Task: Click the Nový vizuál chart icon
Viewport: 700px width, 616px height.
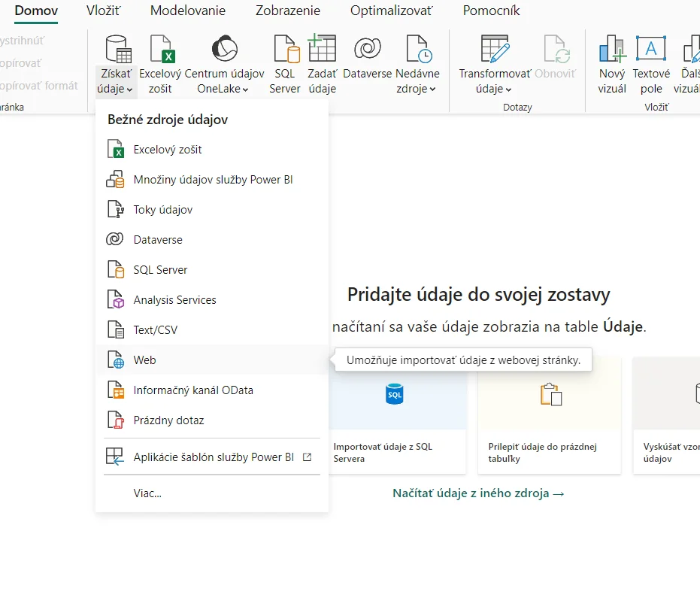Action: pos(612,49)
